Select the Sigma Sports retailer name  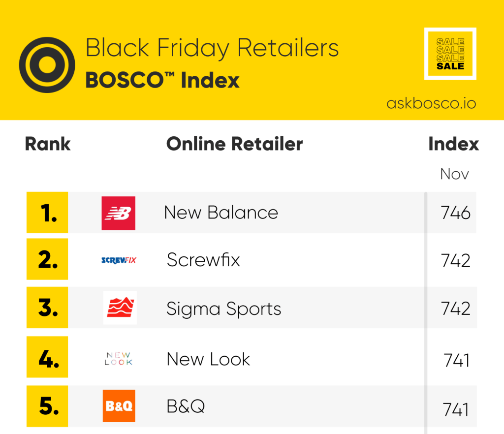224,309
